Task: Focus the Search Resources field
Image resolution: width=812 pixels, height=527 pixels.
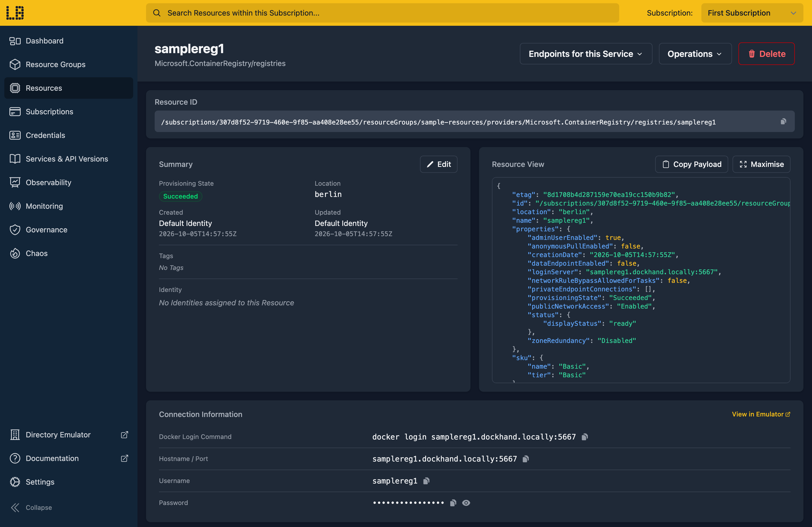Action: point(382,13)
